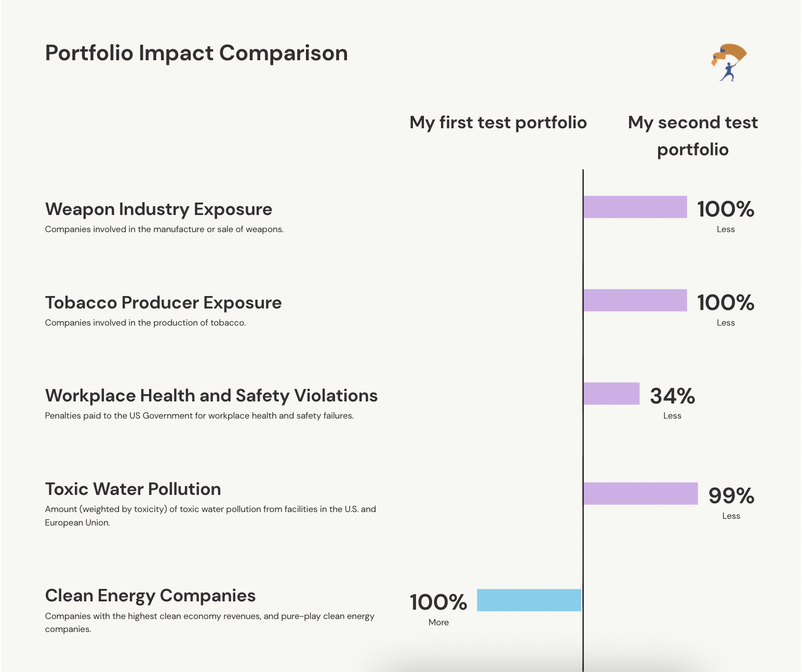Click the flag-bearer logo icon
The image size is (802, 672).
[x=729, y=62]
